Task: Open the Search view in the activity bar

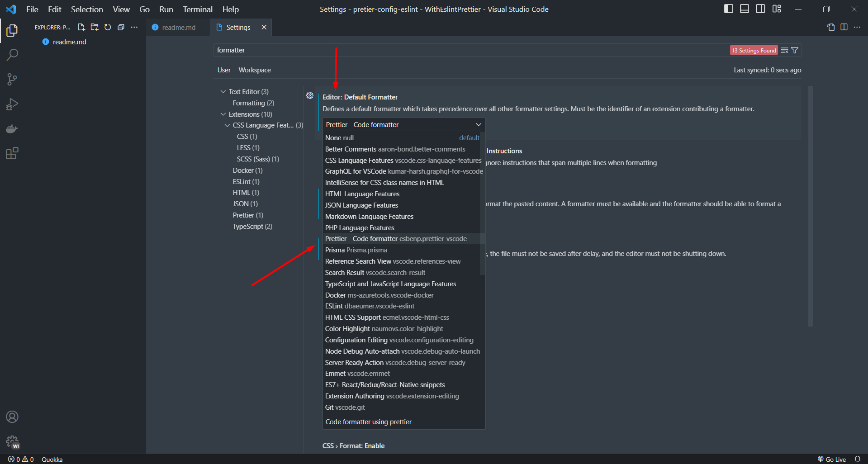Action: 12,55
